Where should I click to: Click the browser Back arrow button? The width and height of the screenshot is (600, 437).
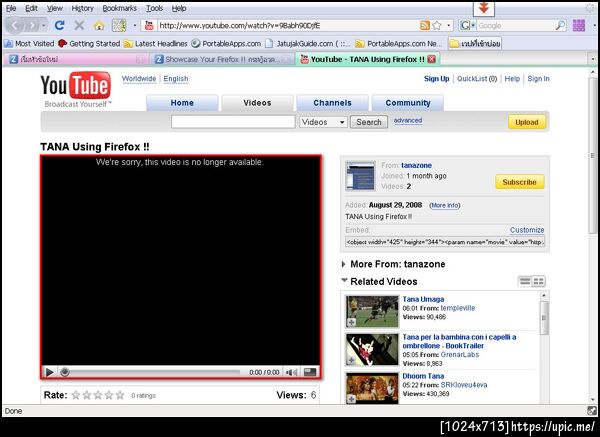tap(15, 26)
